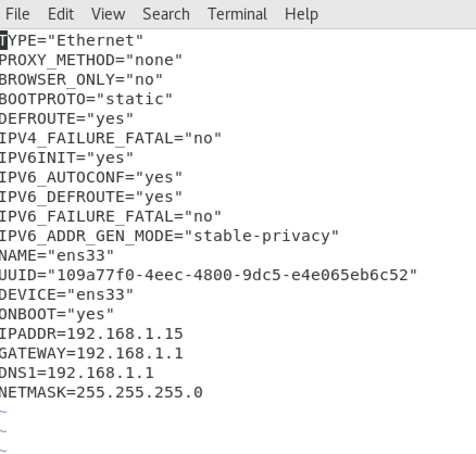Click the ONBOOT="yes" line

coord(57,314)
